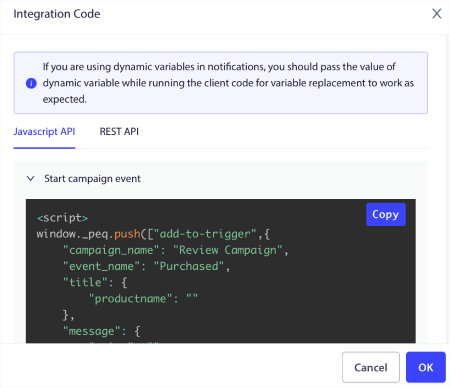Click the "add-to-trigger" string in the code
The width and height of the screenshot is (450, 388).
205,234
